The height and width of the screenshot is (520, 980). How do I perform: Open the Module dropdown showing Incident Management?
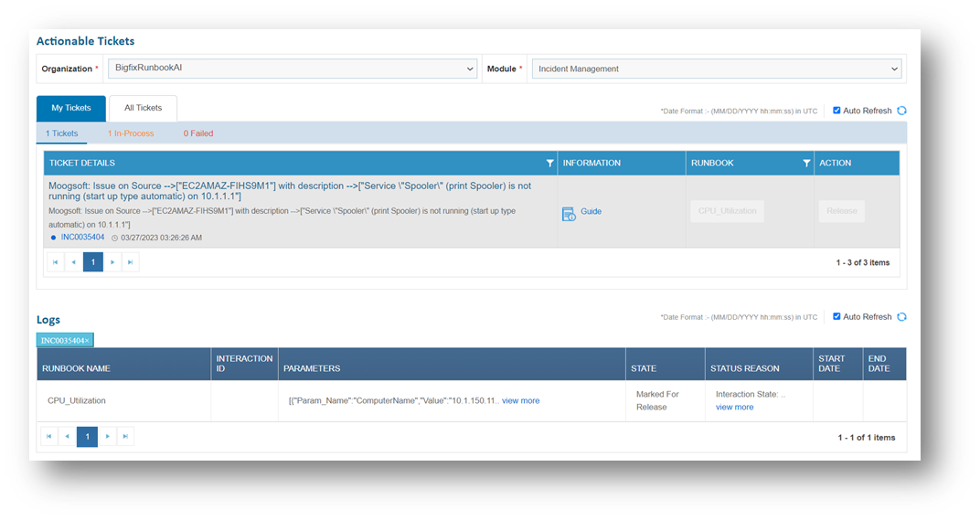[x=716, y=69]
